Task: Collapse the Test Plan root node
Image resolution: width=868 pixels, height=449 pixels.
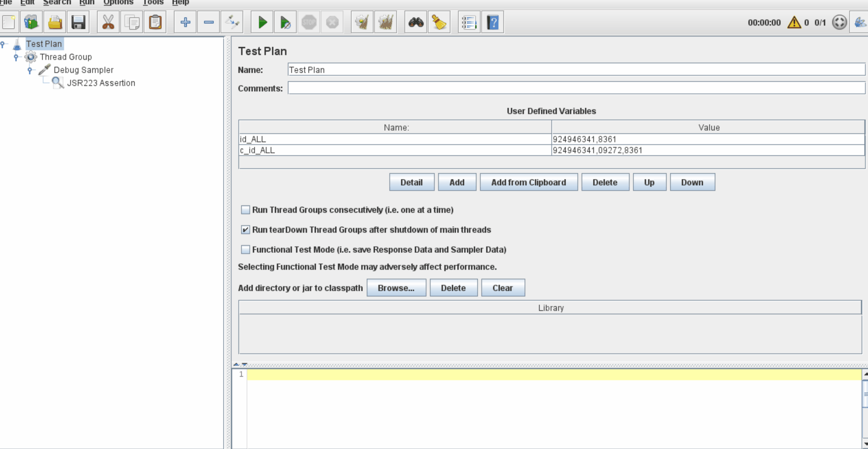Action: (x=4, y=43)
